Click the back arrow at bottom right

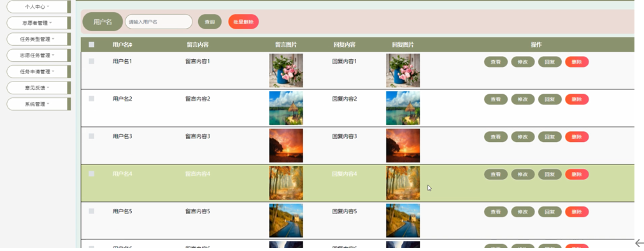pyautogui.click(x=639, y=243)
